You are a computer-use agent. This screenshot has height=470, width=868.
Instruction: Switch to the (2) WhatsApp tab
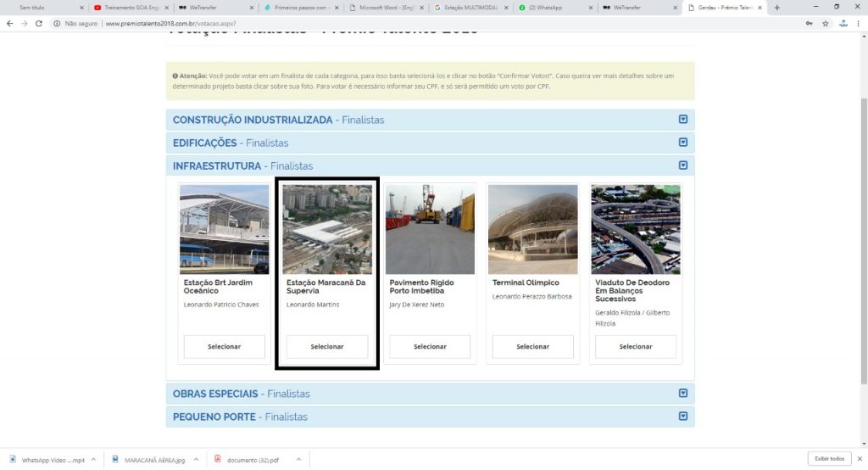[x=554, y=8]
